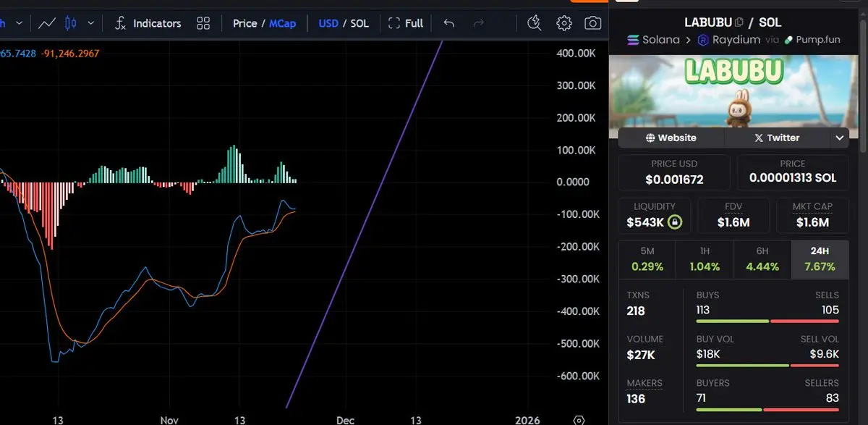Open the chart layout grid icon

(203, 23)
